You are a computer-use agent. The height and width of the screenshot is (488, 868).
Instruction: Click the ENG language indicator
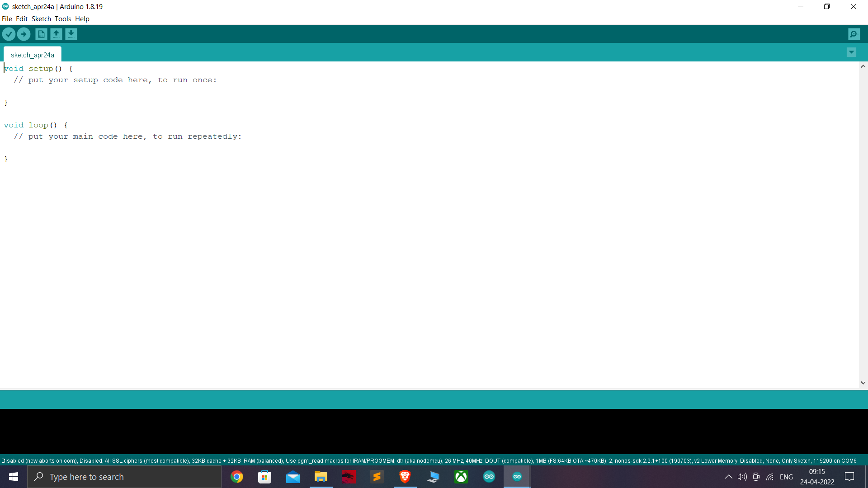[786, 477]
